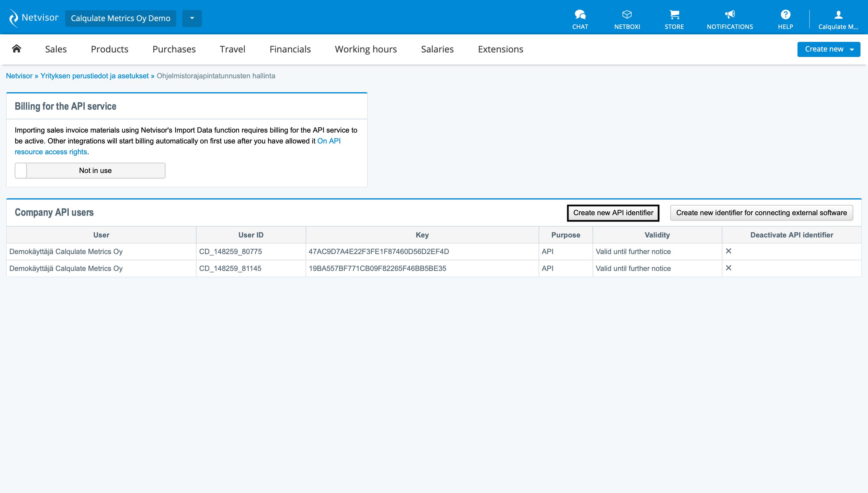The width and height of the screenshot is (868, 493).
Task: Open the Working hours menu
Action: (x=366, y=49)
